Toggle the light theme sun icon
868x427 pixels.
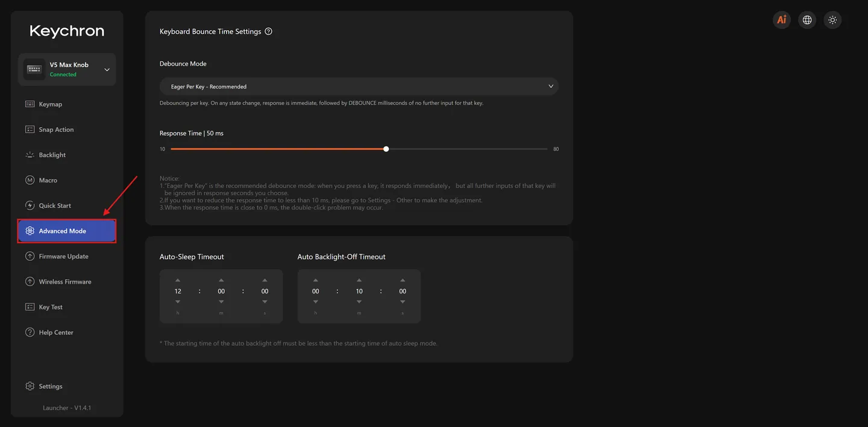click(x=832, y=20)
